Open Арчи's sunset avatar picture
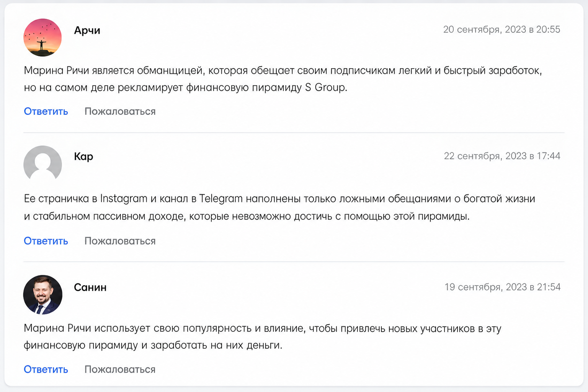Image resolution: width=588 pixels, height=392 pixels. pos(42,38)
